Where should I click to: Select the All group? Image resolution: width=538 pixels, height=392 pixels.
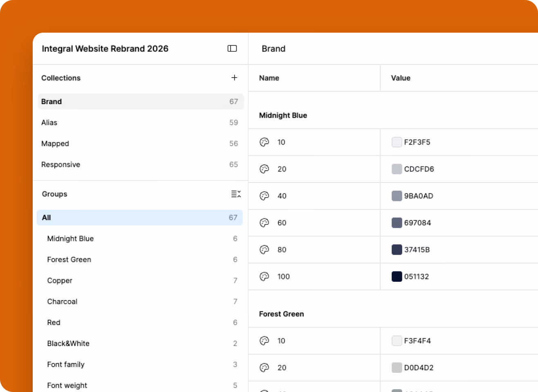(140, 218)
